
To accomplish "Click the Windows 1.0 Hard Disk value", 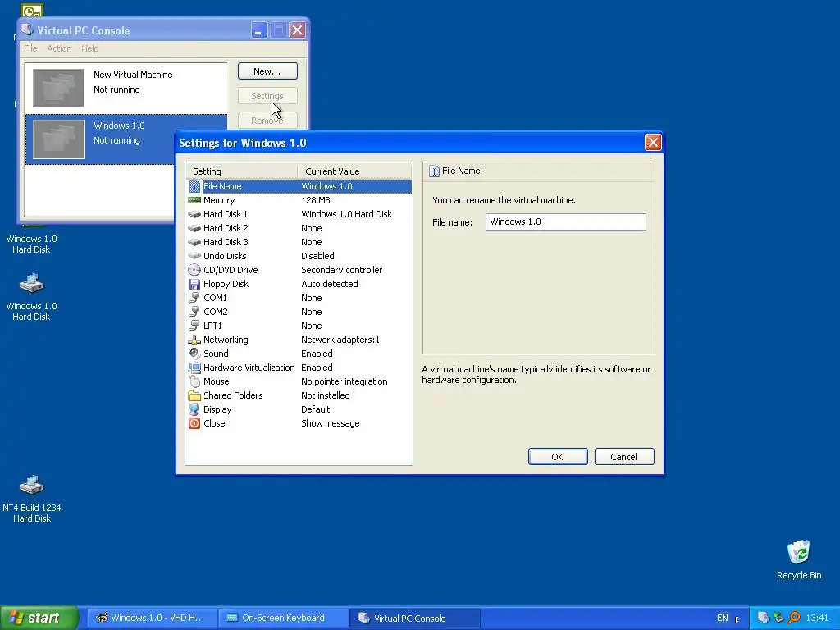I will click(x=347, y=214).
